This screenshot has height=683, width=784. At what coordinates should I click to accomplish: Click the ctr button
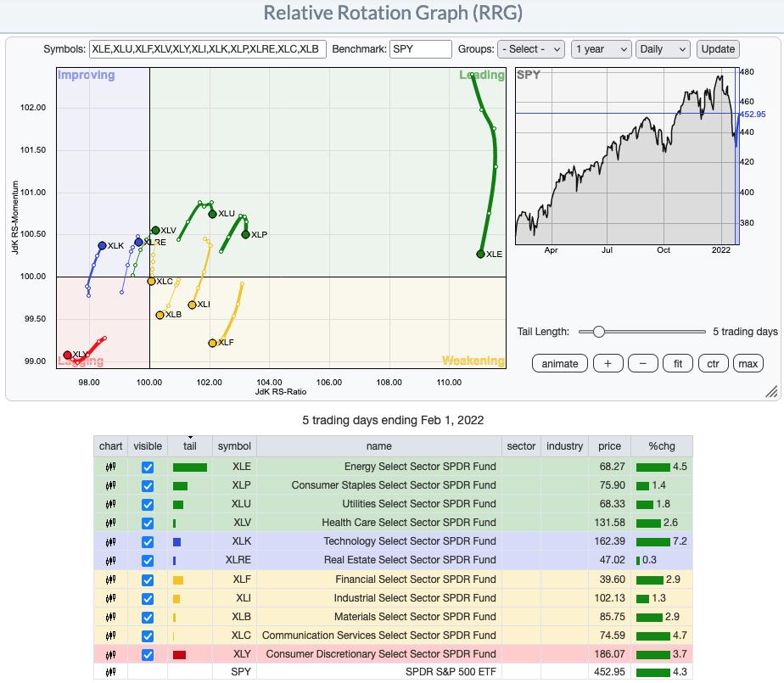(x=713, y=363)
